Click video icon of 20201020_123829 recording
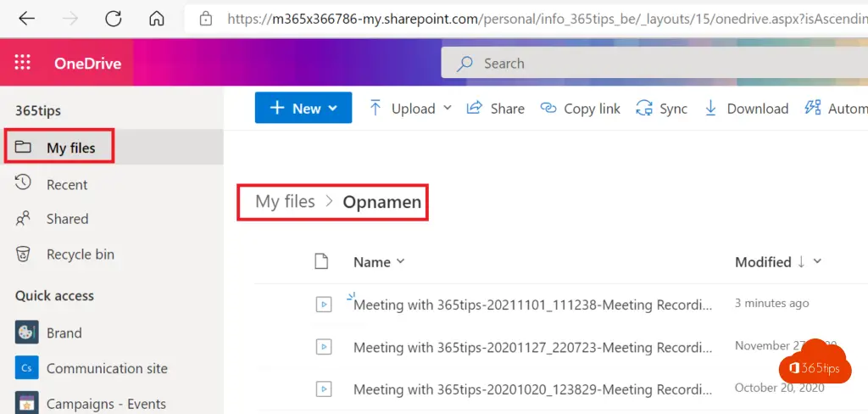Viewport: 868px width, 414px height. tap(323, 389)
